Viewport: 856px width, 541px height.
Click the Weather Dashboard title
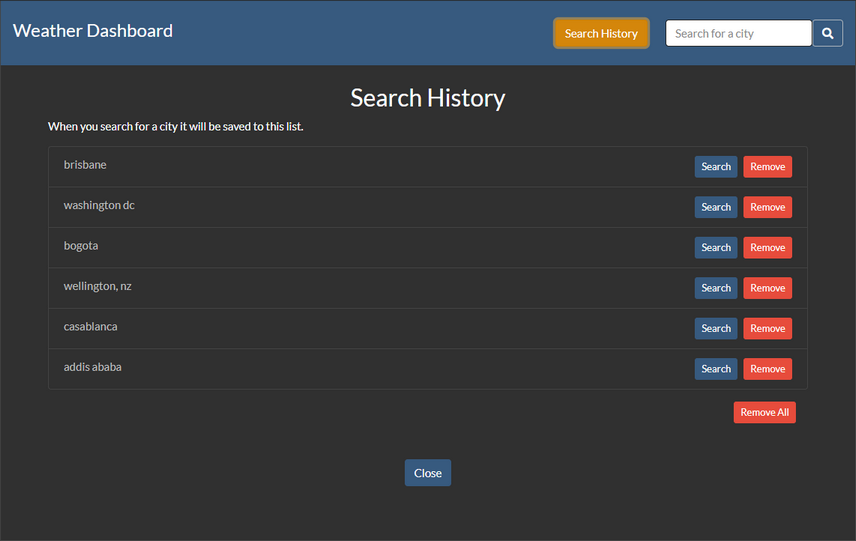93,31
